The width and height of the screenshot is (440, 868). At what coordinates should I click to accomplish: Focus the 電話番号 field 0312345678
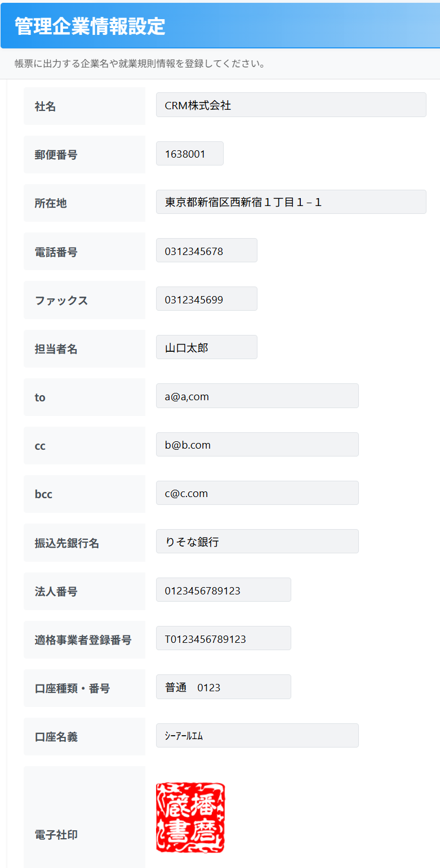click(207, 250)
